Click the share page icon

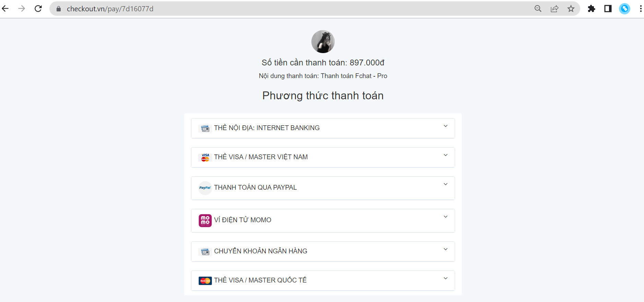tap(554, 9)
